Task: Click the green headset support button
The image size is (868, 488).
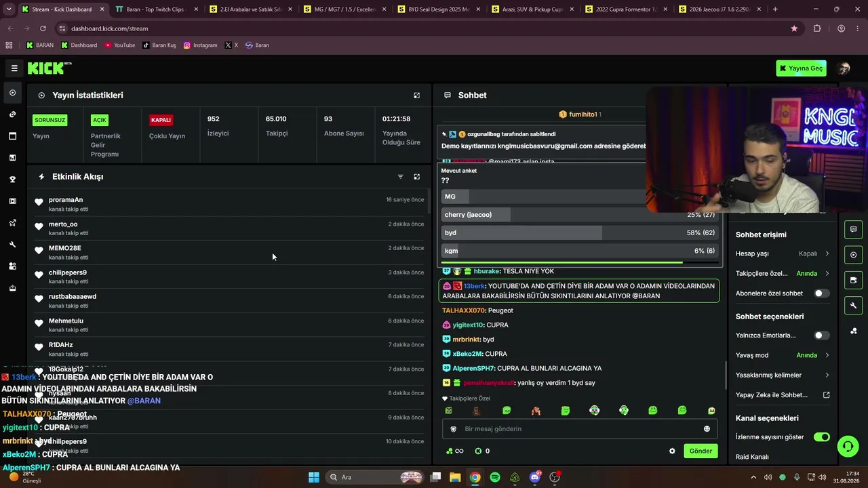Action: tap(848, 446)
